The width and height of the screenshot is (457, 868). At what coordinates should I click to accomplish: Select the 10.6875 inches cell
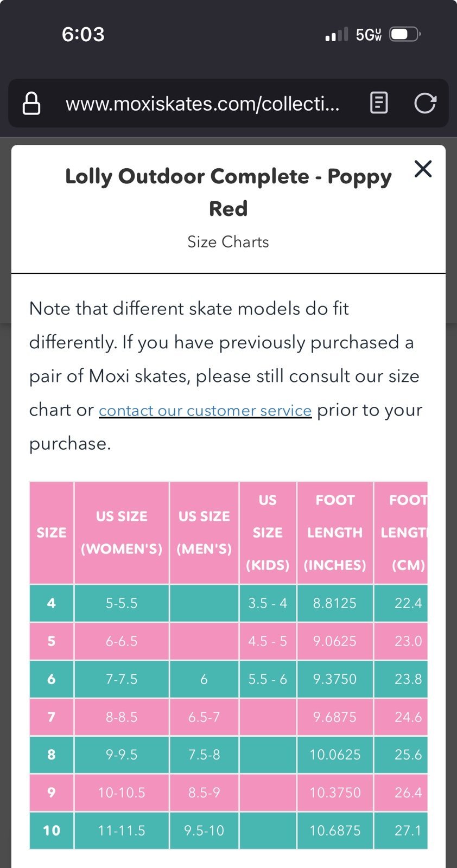click(335, 831)
